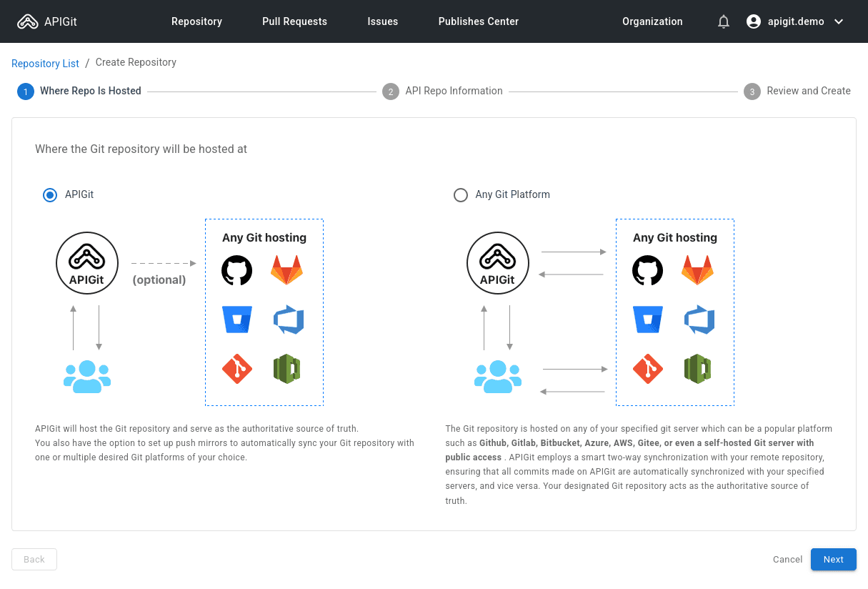The width and height of the screenshot is (868, 589).
Task: Click the Bitbucket icon in right diagram
Action: (648, 320)
